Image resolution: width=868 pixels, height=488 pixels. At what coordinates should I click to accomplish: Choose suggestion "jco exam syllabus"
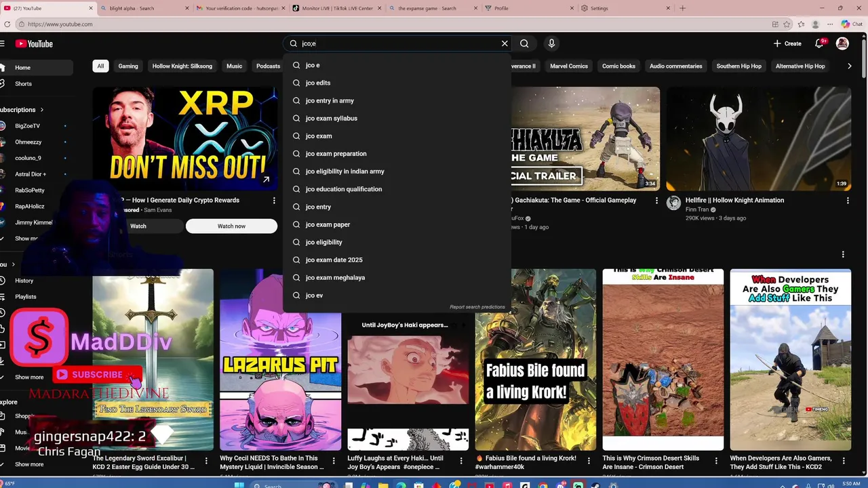point(397,118)
